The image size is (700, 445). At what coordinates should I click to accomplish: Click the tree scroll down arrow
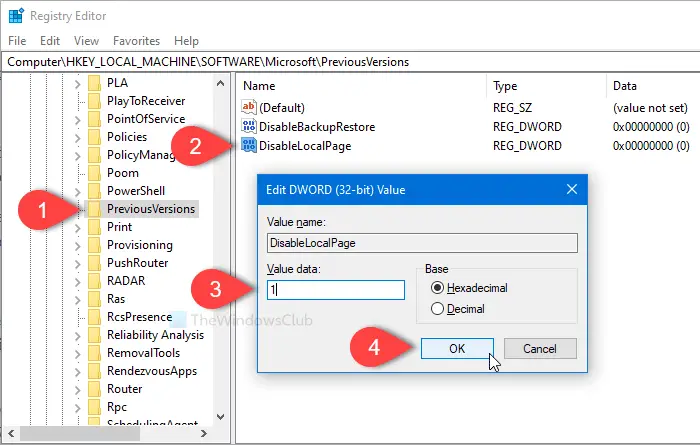click(221, 417)
